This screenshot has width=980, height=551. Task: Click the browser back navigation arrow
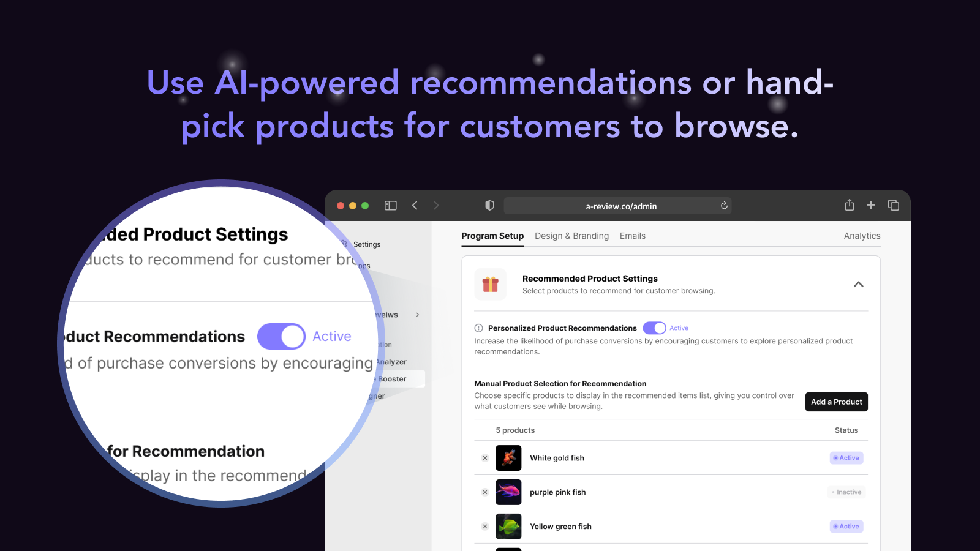415,205
